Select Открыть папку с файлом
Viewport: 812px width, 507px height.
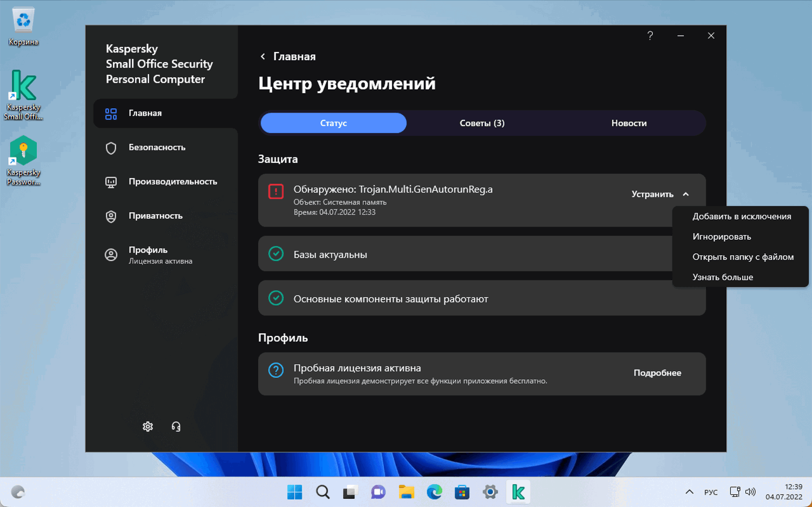point(742,257)
